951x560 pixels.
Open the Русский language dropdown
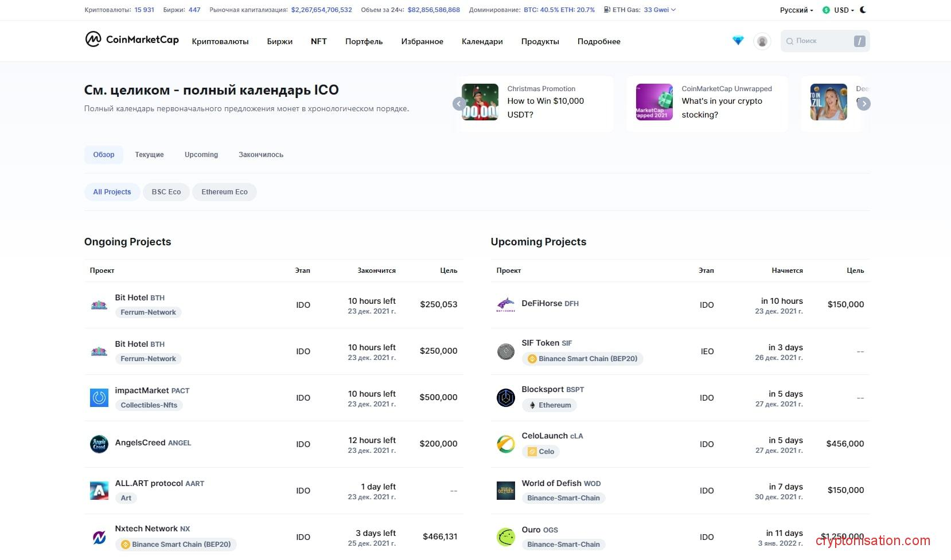pyautogui.click(x=796, y=10)
